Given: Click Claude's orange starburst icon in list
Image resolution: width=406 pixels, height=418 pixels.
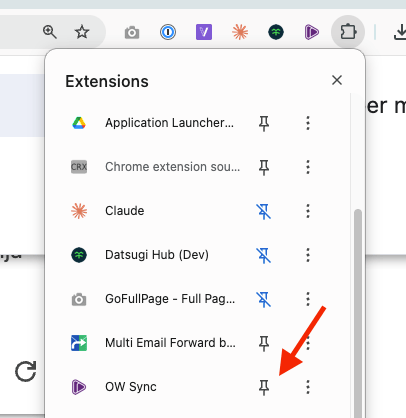Looking at the screenshot, I should [79, 211].
